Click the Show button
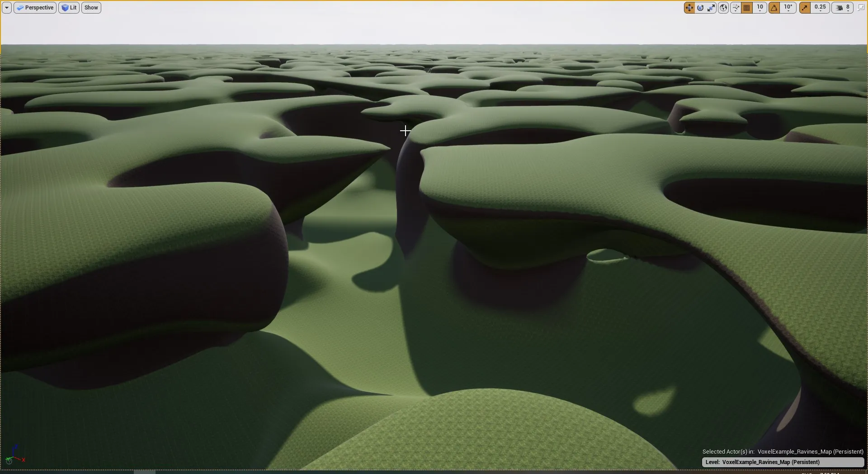 (91, 8)
